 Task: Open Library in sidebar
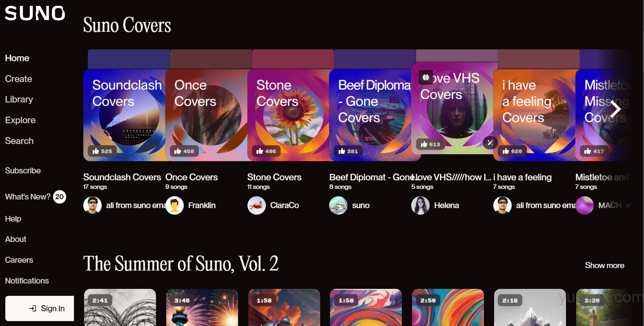point(19,99)
